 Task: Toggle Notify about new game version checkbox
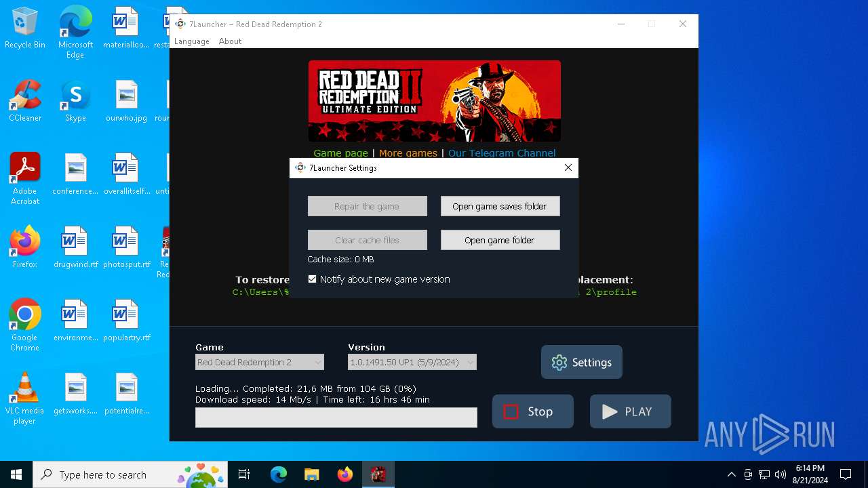pos(312,279)
